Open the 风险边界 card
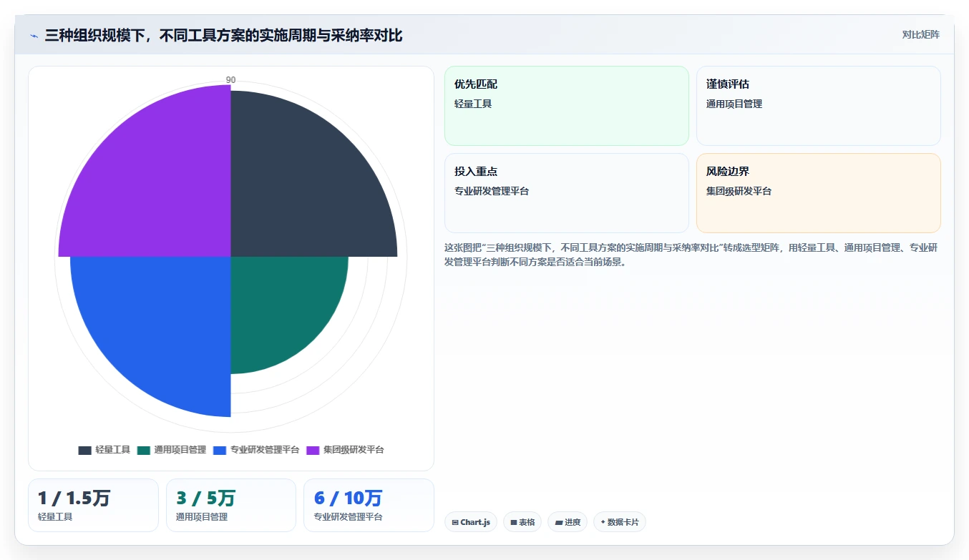The height and width of the screenshot is (560, 969). [818, 193]
